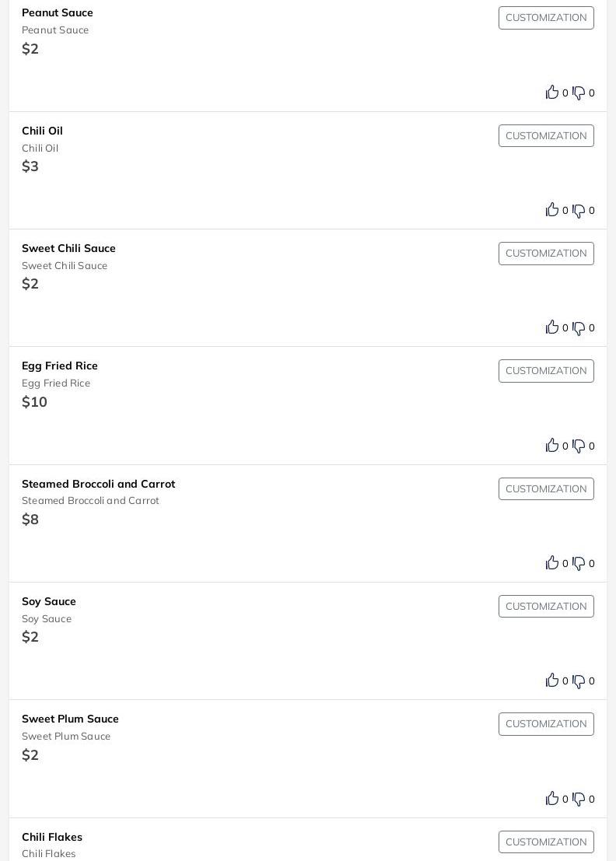Dislike the Peanut Sauce item
The width and height of the screenshot is (616, 861).
[x=579, y=93]
